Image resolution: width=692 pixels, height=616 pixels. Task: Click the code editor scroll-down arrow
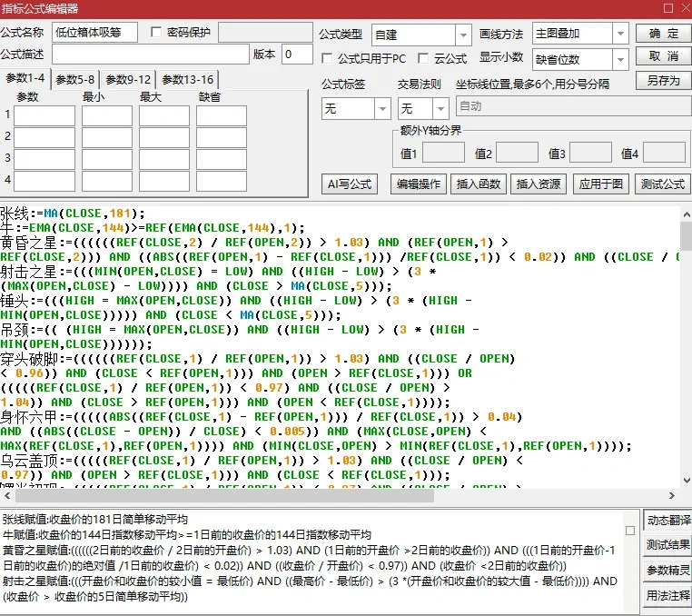(687, 481)
